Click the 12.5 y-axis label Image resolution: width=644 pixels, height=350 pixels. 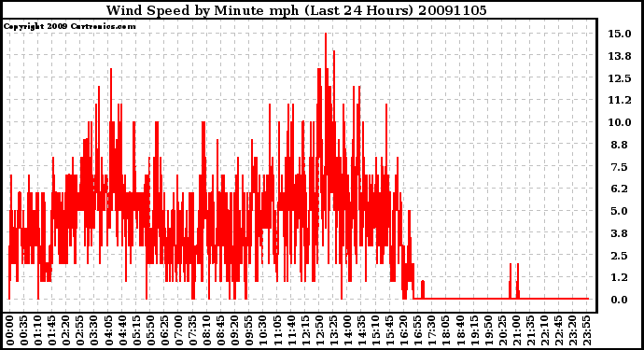pos(620,78)
